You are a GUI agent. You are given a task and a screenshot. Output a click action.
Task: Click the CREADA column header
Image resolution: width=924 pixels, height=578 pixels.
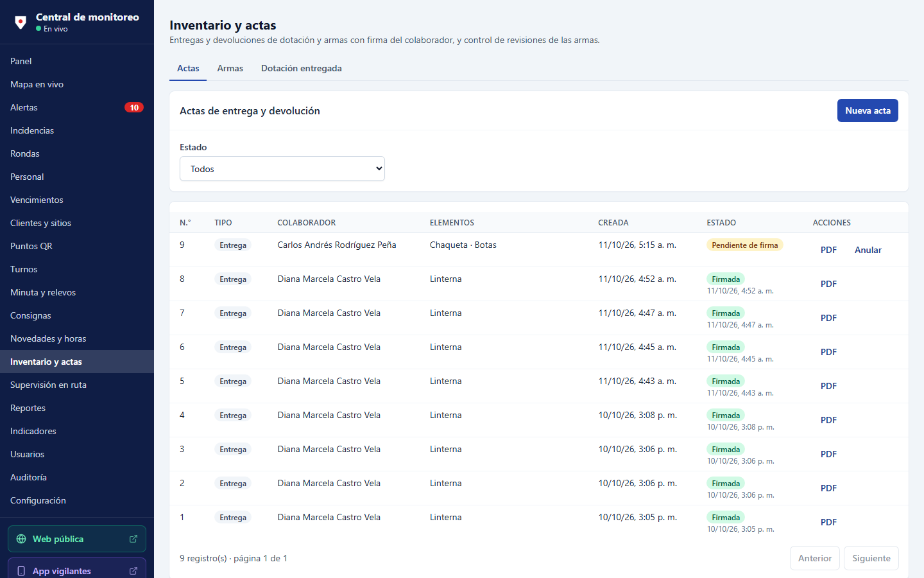point(613,223)
